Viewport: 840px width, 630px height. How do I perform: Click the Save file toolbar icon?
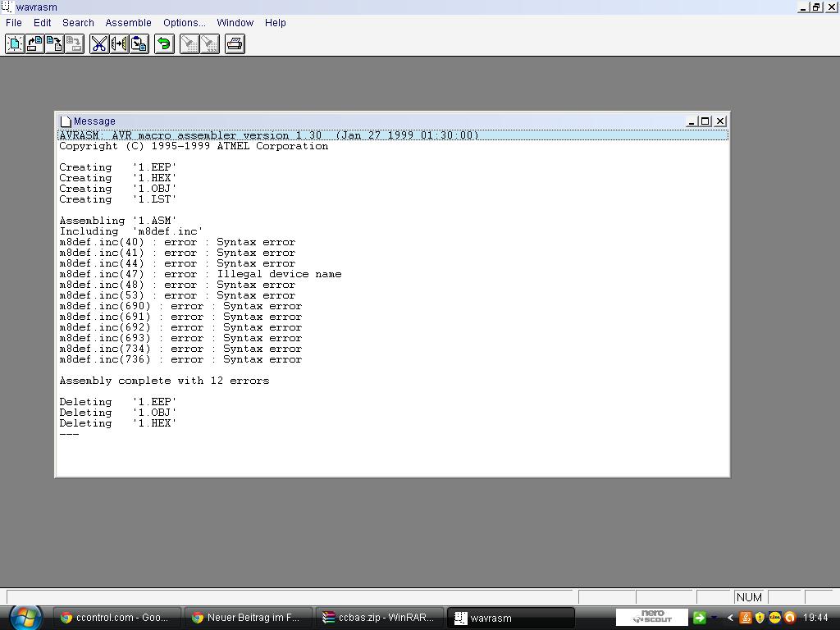55,44
